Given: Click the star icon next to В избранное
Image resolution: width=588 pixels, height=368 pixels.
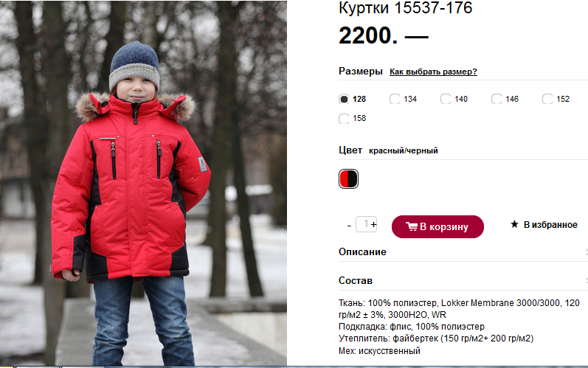Looking at the screenshot, I should [x=514, y=224].
